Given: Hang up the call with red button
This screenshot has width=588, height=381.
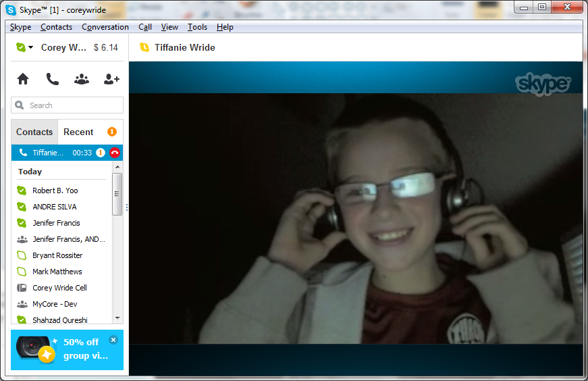Looking at the screenshot, I should (115, 153).
